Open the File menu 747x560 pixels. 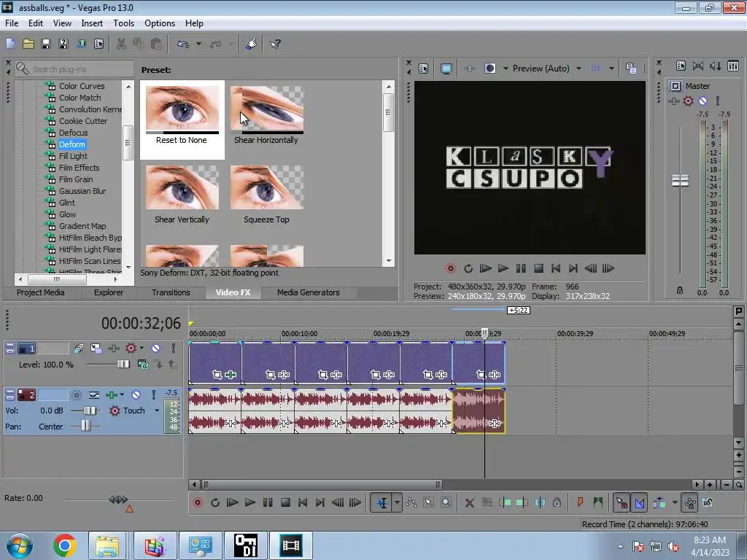[12, 23]
